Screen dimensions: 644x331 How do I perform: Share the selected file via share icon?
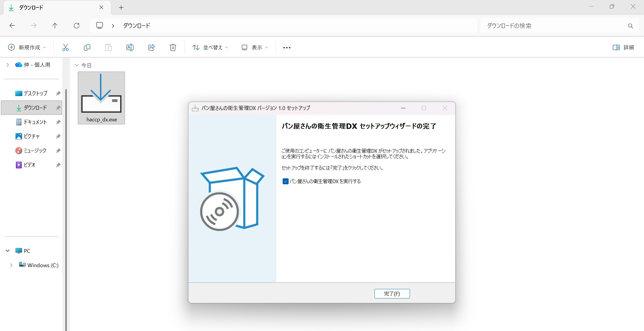coord(151,47)
